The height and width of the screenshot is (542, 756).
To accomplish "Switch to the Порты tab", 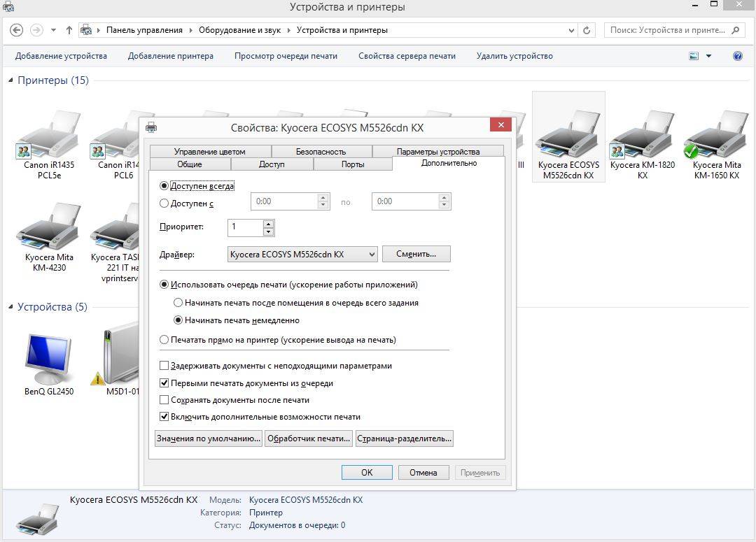I will tap(353, 164).
